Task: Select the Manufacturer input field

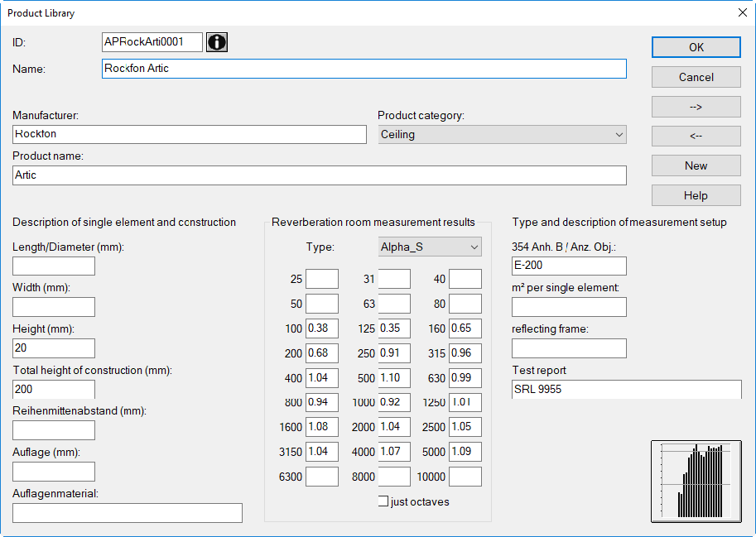Action: pos(190,134)
